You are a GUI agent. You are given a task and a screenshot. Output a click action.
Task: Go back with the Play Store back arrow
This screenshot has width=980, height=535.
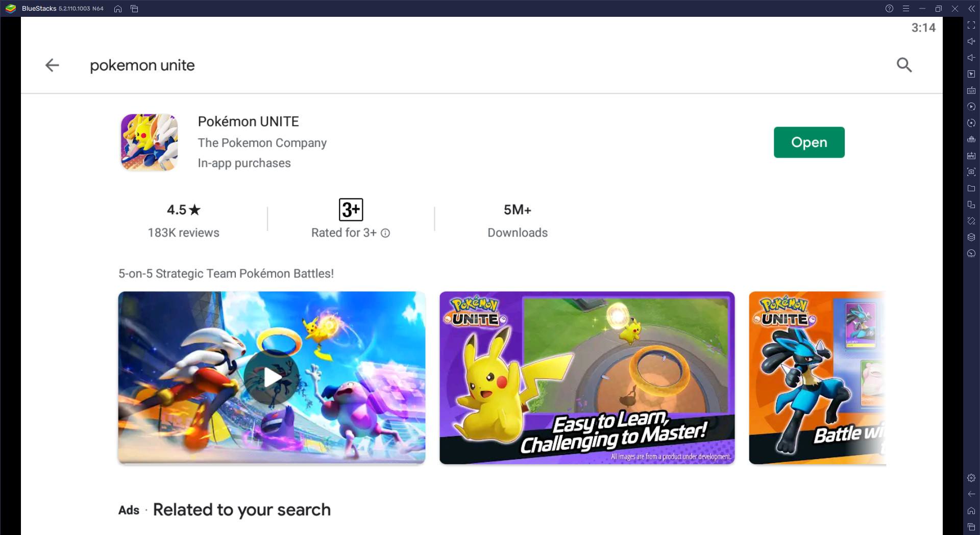52,65
